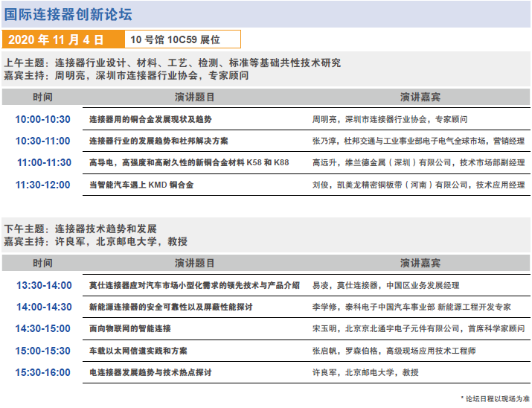This screenshot has height=408, width=532.
Task: Click the 演讲嘉宾 header in the afternoon table
Action: point(420,263)
